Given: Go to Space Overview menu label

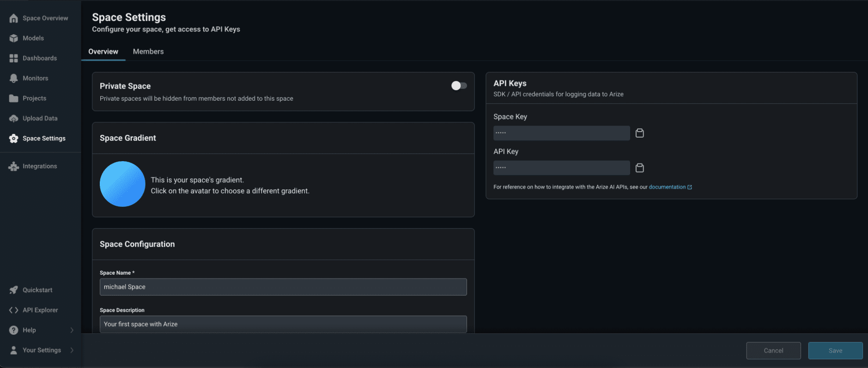Looking at the screenshot, I should tap(45, 18).
